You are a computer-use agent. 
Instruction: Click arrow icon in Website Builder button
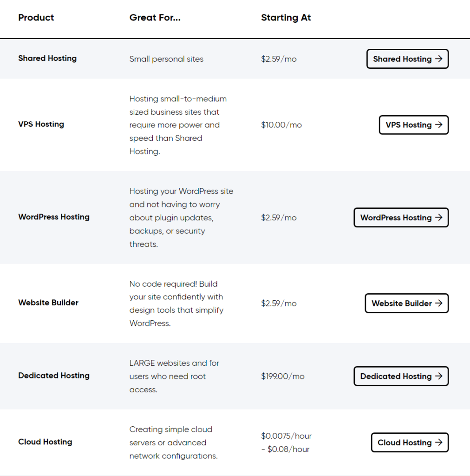click(438, 303)
